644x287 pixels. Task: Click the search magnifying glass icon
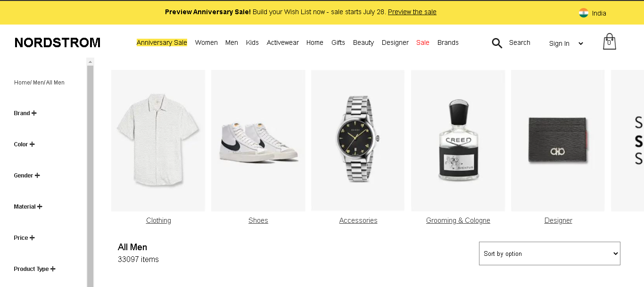tap(497, 43)
